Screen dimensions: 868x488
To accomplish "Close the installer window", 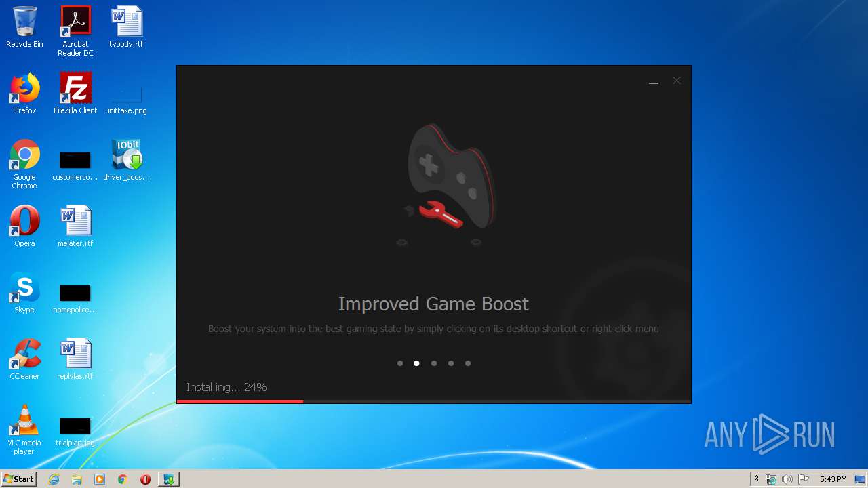I will pyautogui.click(x=677, y=81).
